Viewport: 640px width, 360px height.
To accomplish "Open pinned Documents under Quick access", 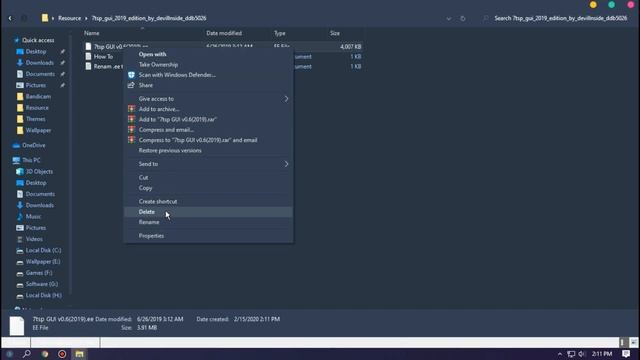I will point(40,74).
